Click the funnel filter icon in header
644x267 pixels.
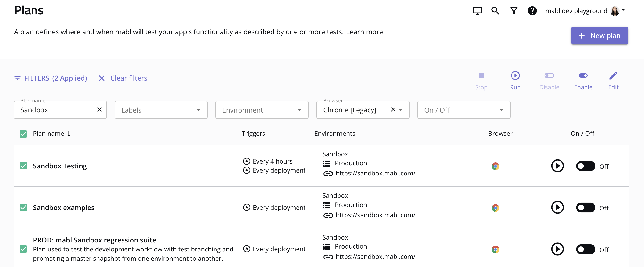coord(513,11)
